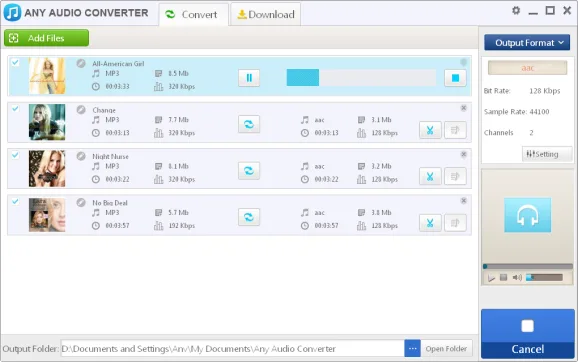Toggle the No Big Deal checkbox
The image size is (578, 362).
click(15, 202)
